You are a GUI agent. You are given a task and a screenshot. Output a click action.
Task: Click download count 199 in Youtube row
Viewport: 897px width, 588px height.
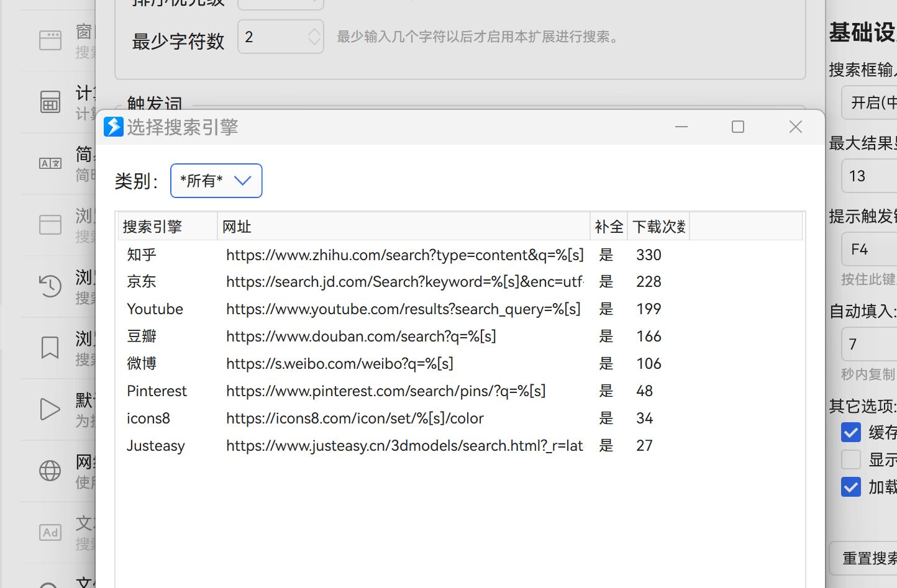tap(649, 309)
